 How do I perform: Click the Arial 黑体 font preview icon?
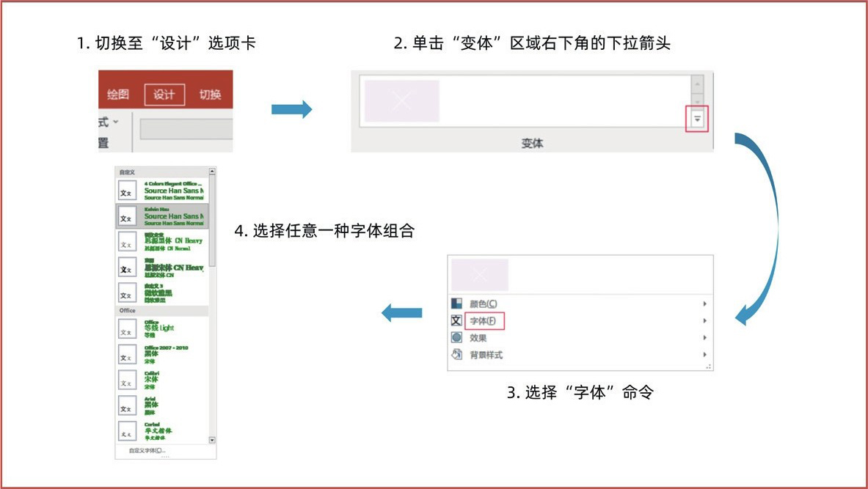tap(127, 406)
